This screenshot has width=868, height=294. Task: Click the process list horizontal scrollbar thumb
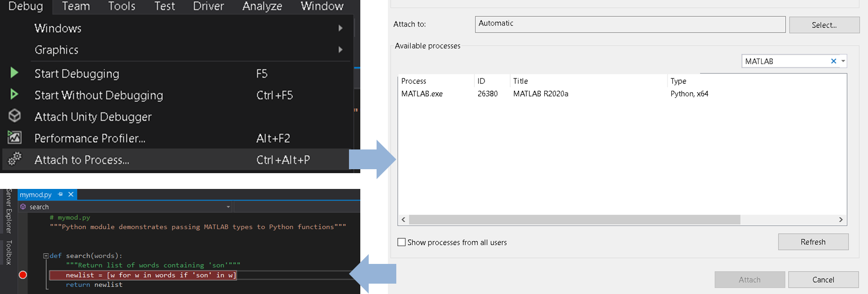575,220
